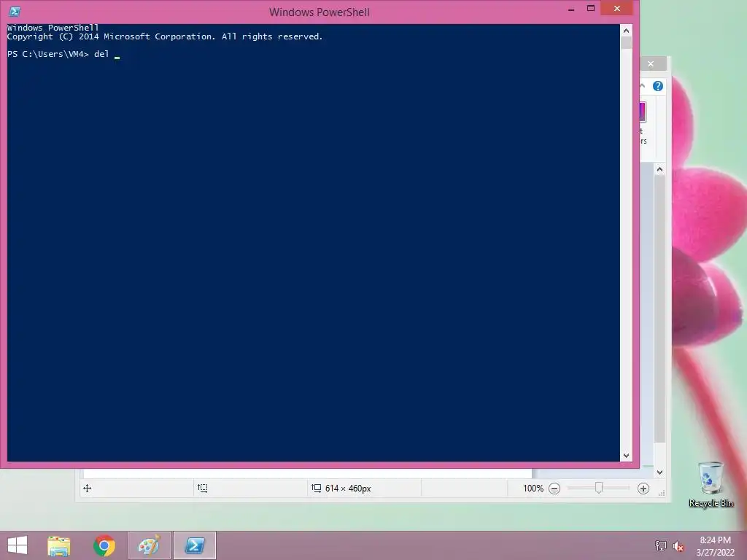Click Paint vertical scrollbar up arrow
The image size is (747, 560).
tap(659, 169)
